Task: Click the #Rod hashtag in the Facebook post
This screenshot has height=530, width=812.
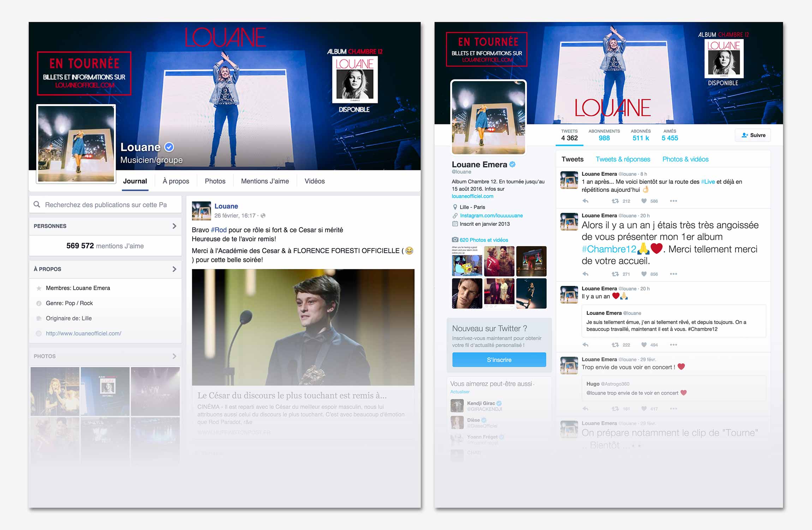Action: click(219, 230)
